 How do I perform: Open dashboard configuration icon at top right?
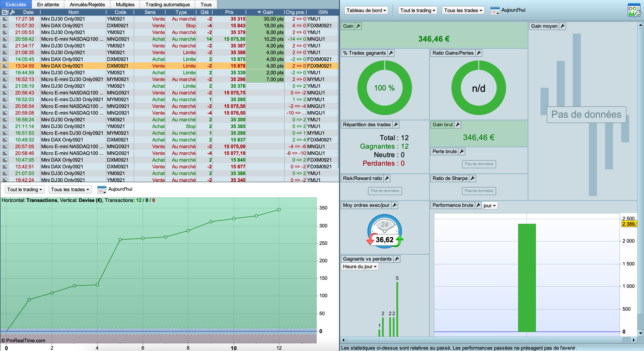click(x=634, y=10)
